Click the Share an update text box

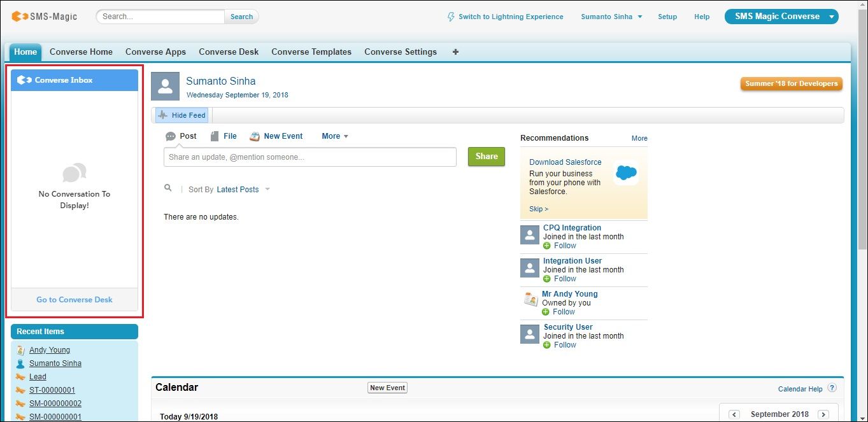tap(310, 157)
